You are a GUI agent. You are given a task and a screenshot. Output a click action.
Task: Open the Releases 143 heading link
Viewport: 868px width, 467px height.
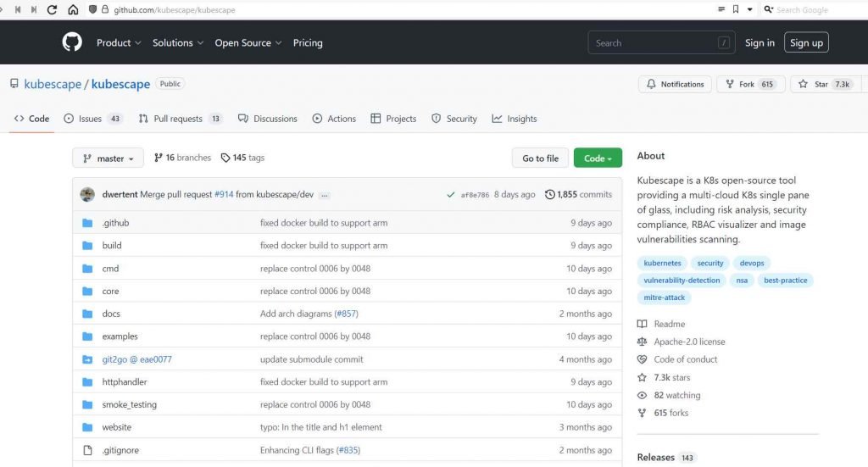[665, 457]
